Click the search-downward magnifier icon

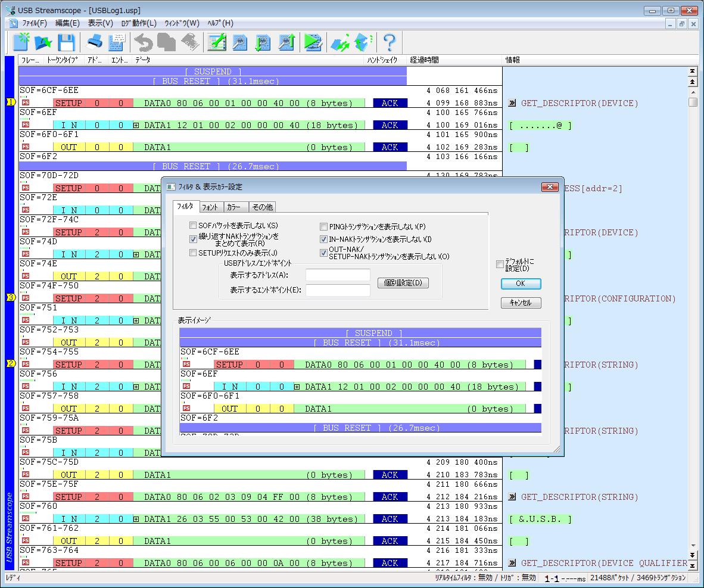point(263,42)
